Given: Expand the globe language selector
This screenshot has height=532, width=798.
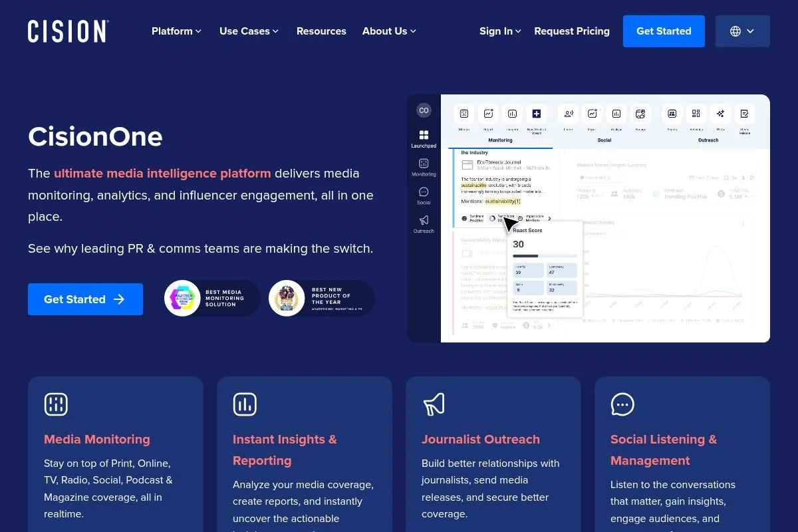Looking at the screenshot, I should pyautogui.click(x=742, y=31).
